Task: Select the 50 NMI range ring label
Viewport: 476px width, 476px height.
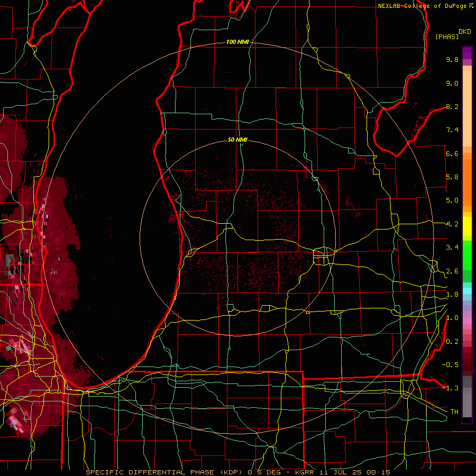Action: tap(237, 140)
